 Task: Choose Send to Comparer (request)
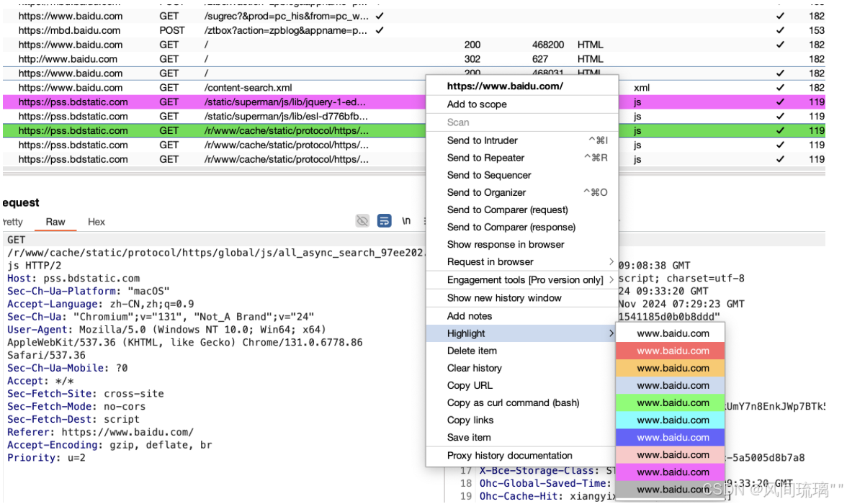(522, 210)
